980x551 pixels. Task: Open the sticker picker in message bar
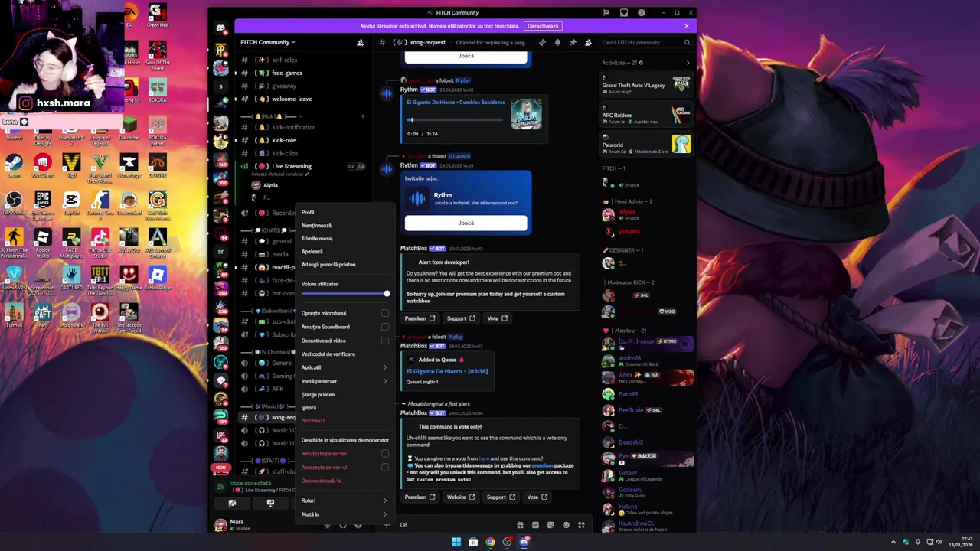550,525
